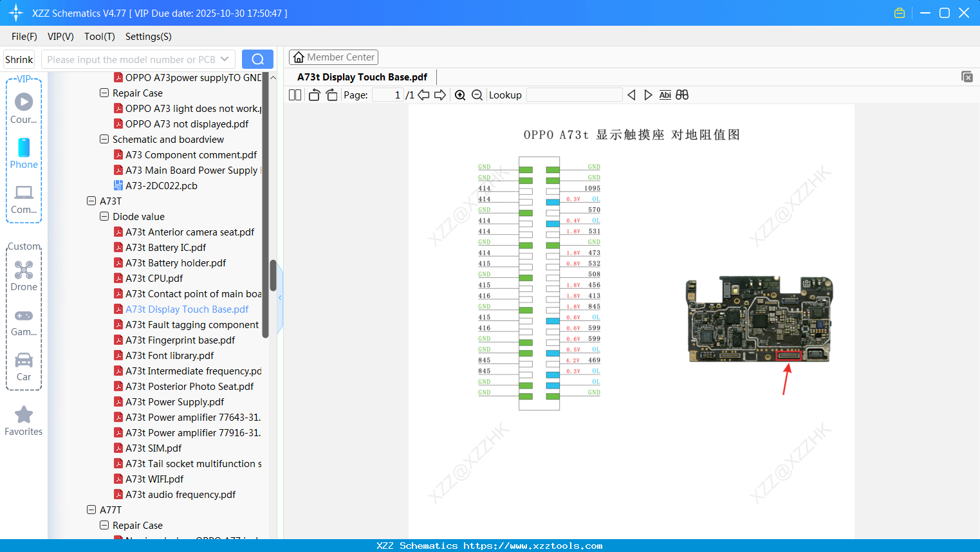The height and width of the screenshot is (552, 980).
Task: Click the VIP gift icon in title bar
Action: [x=900, y=13]
